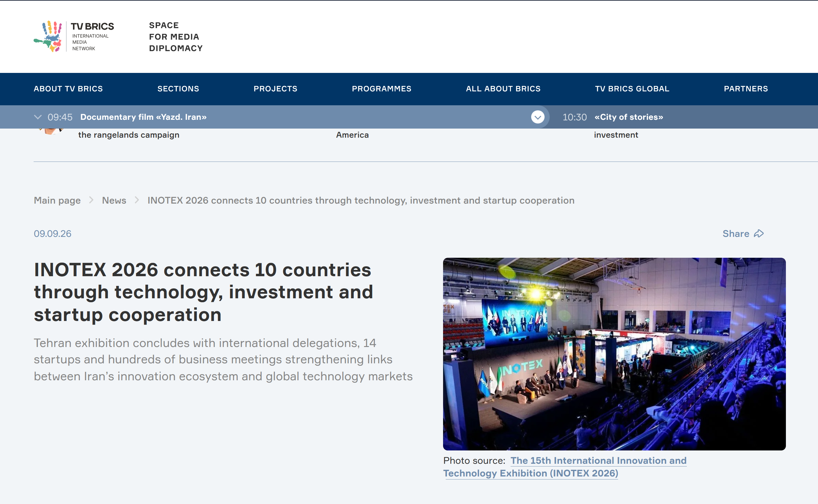Click the Share text button
The image size is (818, 504).
point(736,234)
